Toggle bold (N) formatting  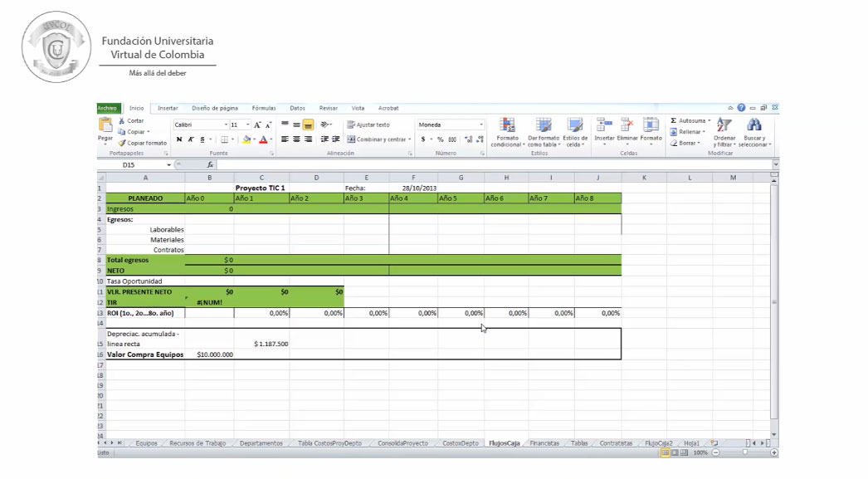(178, 139)
